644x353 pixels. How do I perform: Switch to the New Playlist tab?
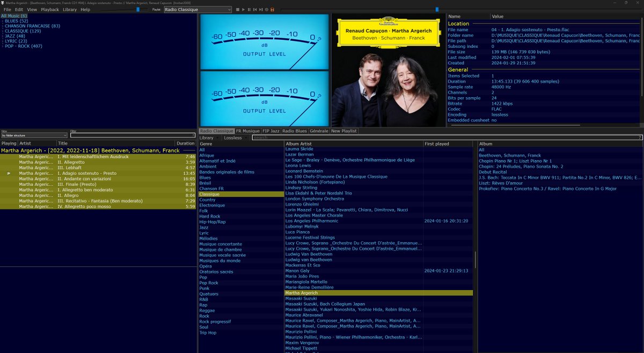pyautogui.click(x=344, y=131)
